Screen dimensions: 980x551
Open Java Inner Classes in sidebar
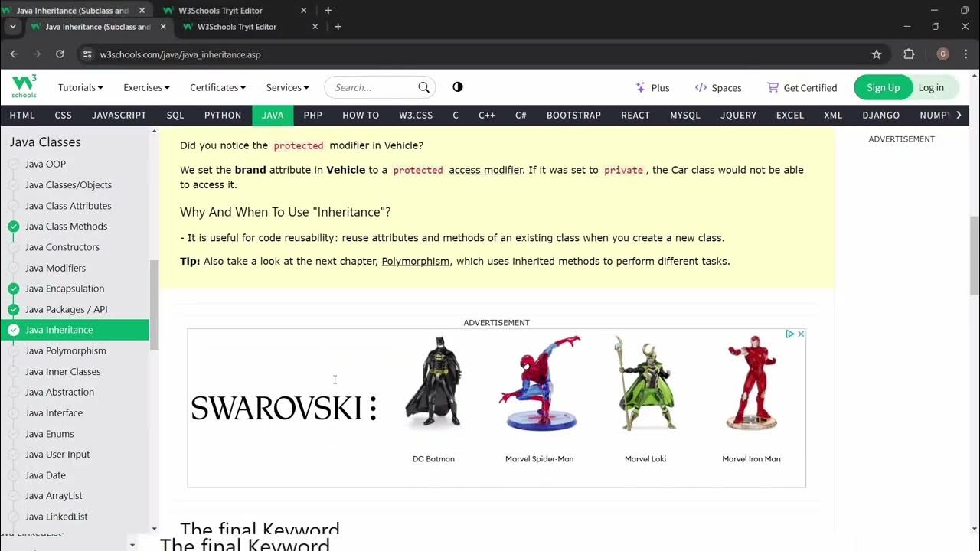[x=63, y=371]
